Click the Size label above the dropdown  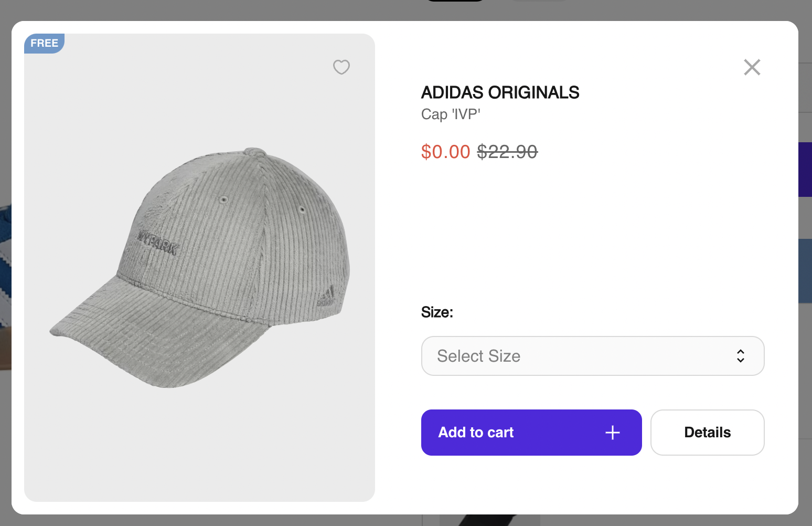point(437,312)
